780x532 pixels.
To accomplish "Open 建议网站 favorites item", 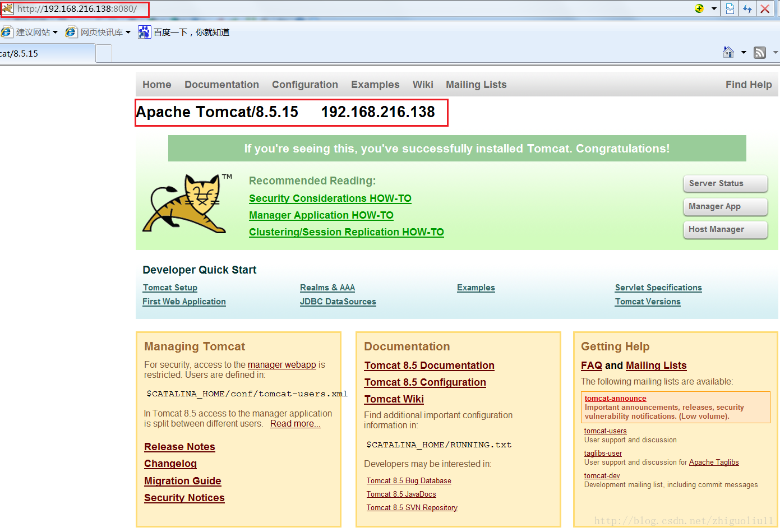I will (x=26, y=33).
